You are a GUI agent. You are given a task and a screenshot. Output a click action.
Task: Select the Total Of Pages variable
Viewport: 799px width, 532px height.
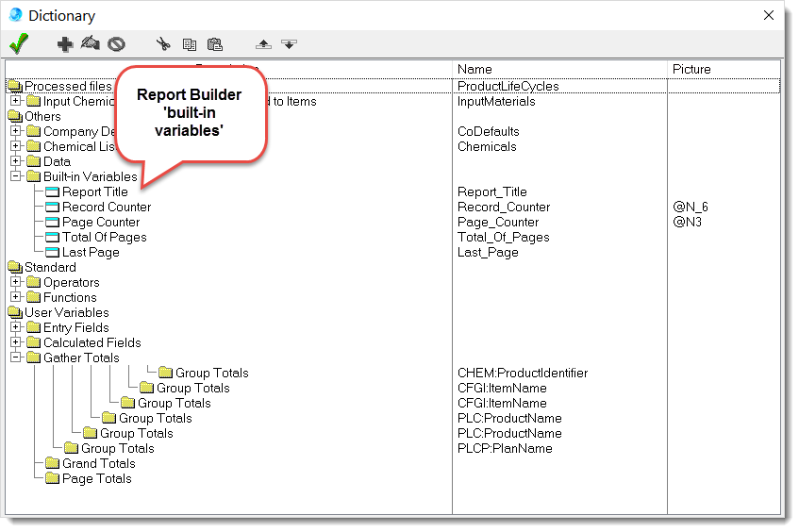pyautogui.click(x=105, y=237)
